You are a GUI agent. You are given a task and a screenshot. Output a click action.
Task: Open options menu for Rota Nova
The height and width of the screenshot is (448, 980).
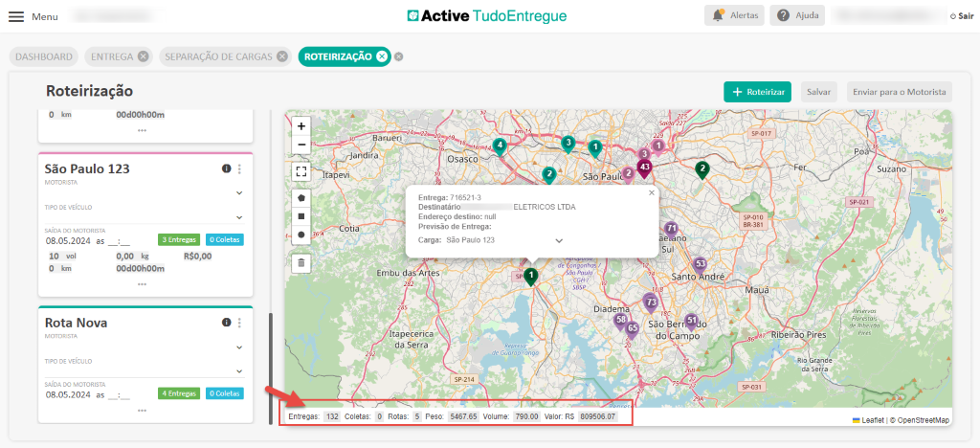[x=239, y=323]
